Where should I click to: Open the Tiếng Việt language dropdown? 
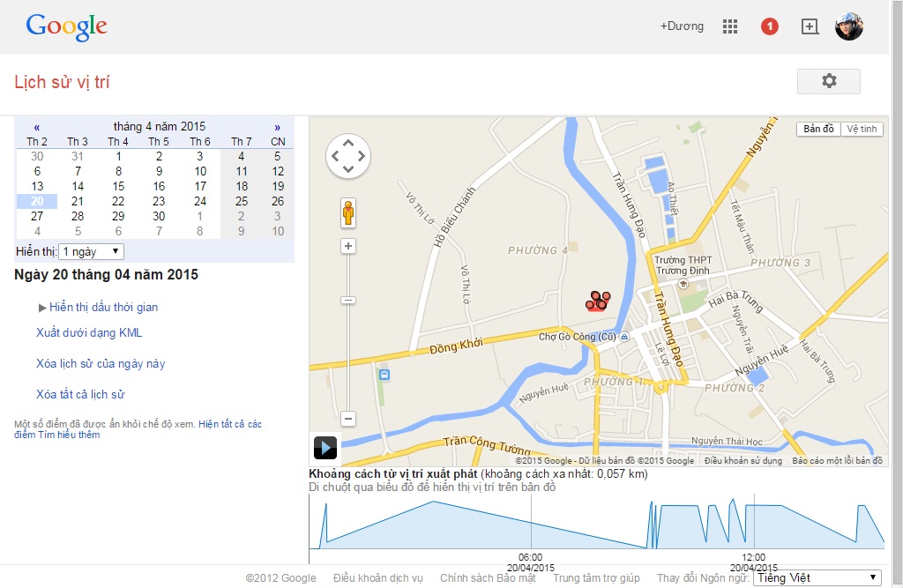pos(817,578)
